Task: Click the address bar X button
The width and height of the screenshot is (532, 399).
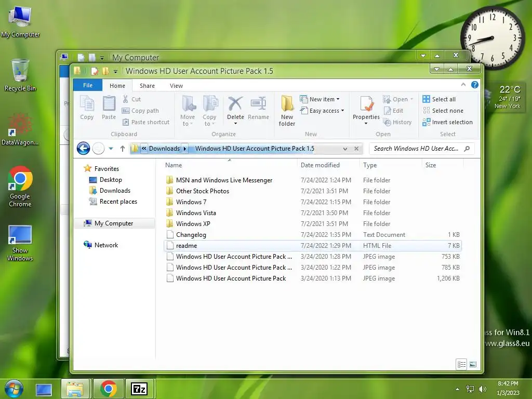Action: coord(356,149)
